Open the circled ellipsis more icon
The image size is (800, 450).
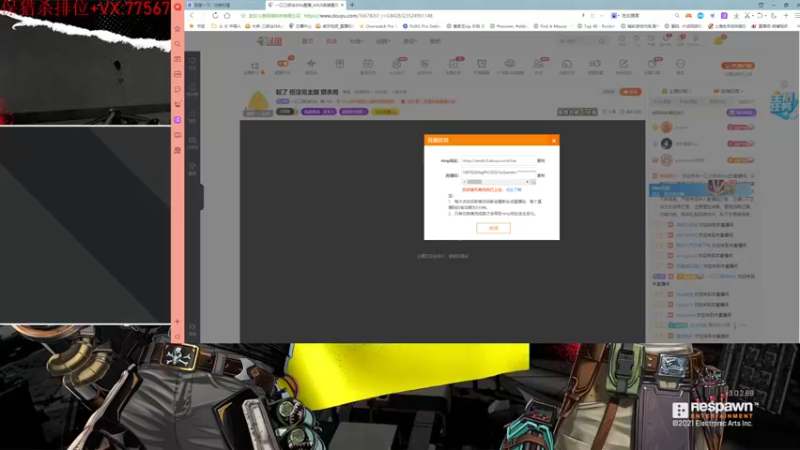680,64
